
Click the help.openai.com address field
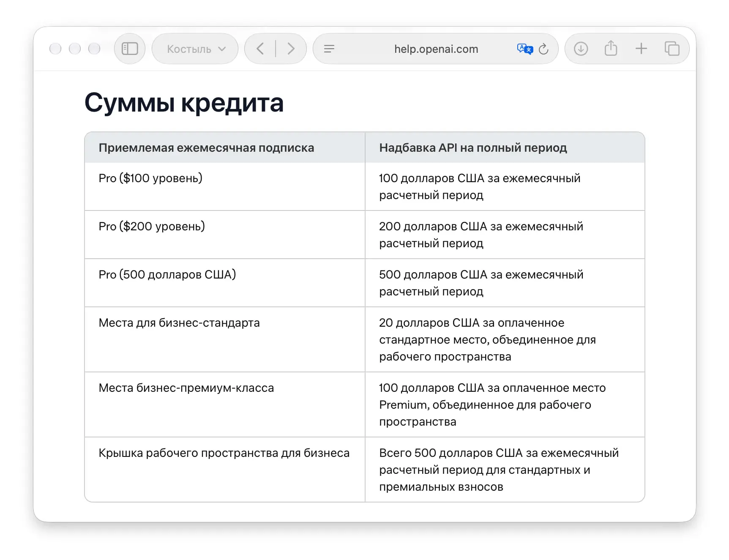click(x=436, y=49)
